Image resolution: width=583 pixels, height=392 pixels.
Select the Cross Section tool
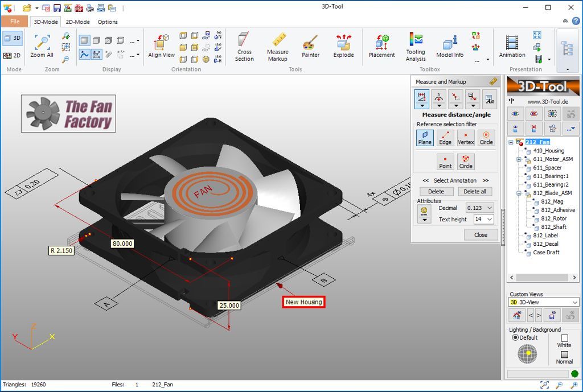[x=244, y=47]
